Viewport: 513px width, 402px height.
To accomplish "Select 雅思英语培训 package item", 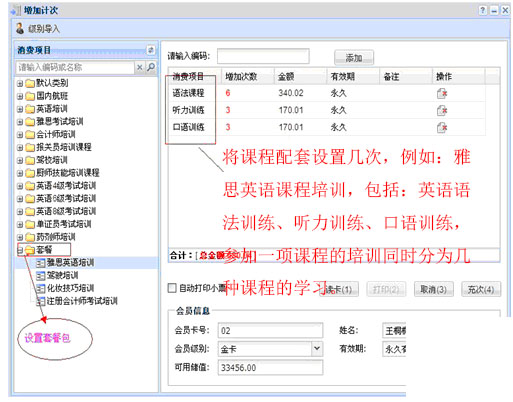I will (70, 263).
